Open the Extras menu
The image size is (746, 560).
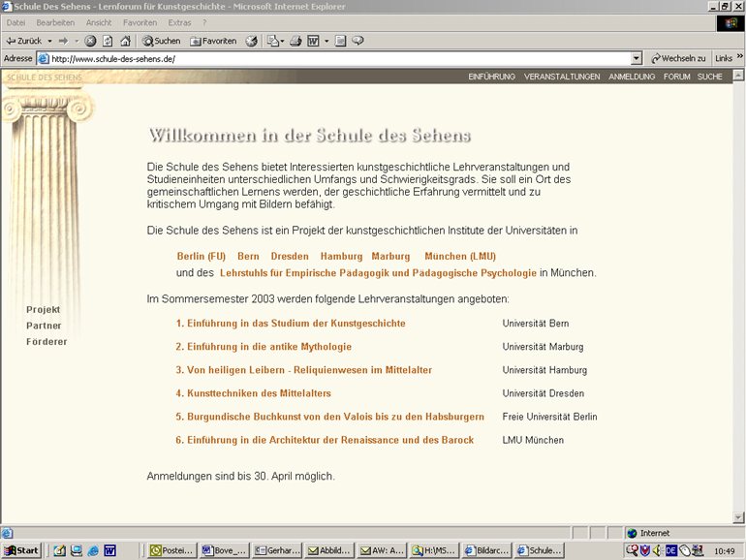(179, 22)
